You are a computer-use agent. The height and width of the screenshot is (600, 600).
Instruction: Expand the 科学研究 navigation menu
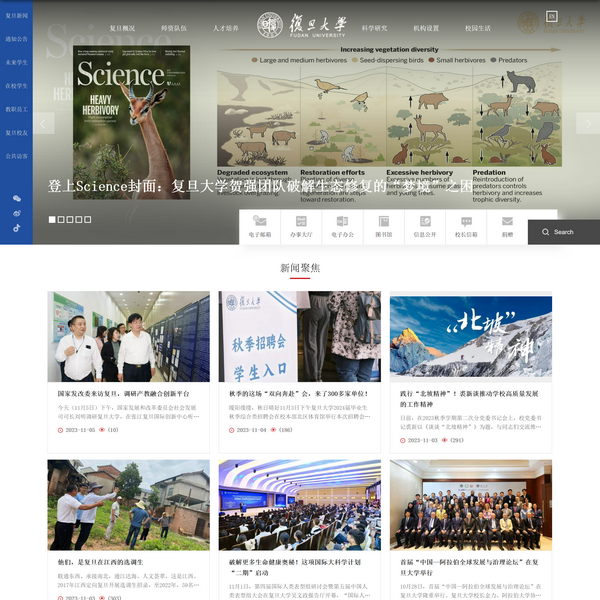coord(374,29)
